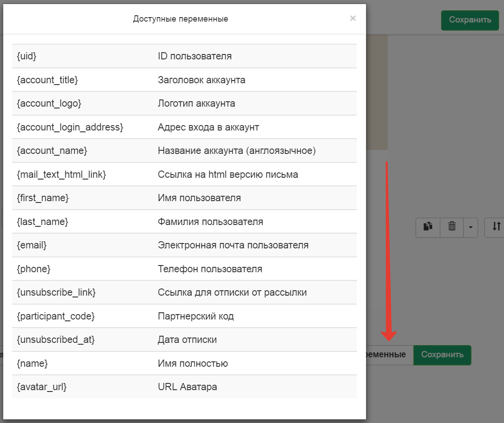This screenshot has height=423, width=504.
Task: Click description Партнерский код
Action: pos(196,316)
